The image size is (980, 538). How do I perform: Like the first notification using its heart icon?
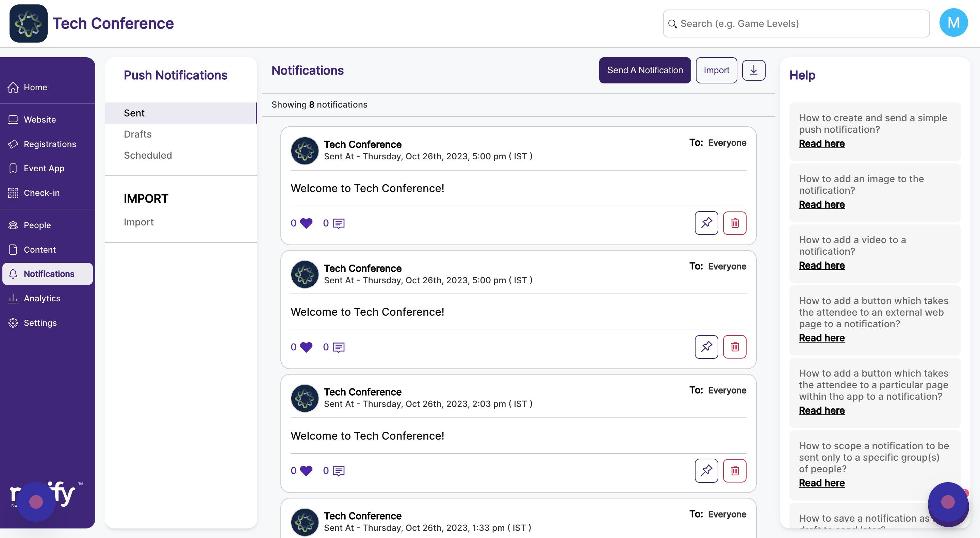[306, 223]
